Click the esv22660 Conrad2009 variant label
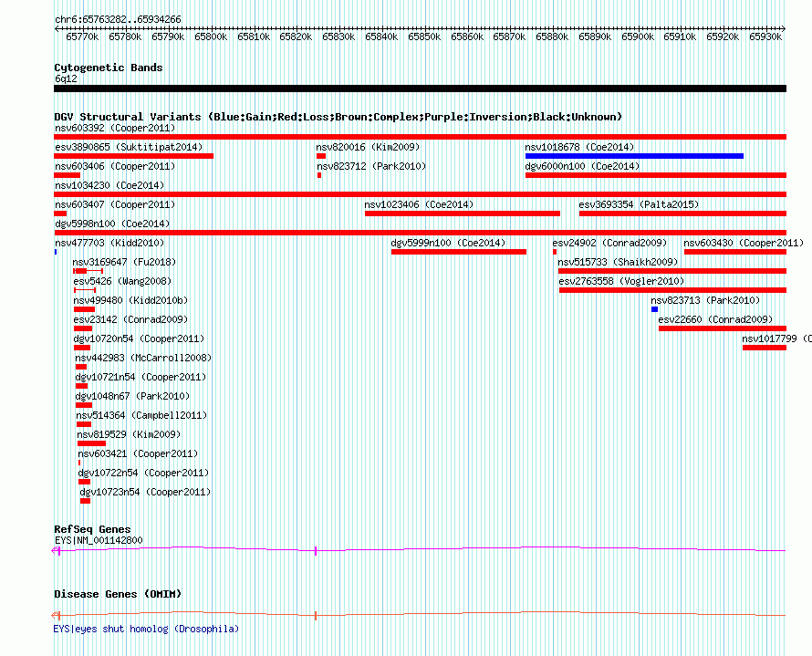The width and height of the screenshot is (812, 656). [715, 319]
